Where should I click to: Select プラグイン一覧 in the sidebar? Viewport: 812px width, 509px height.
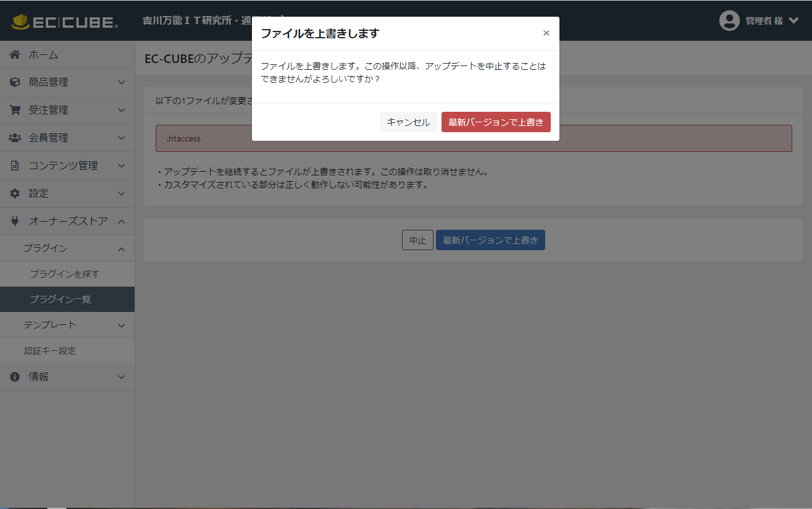pyautogui.click(x=61, y=299)
